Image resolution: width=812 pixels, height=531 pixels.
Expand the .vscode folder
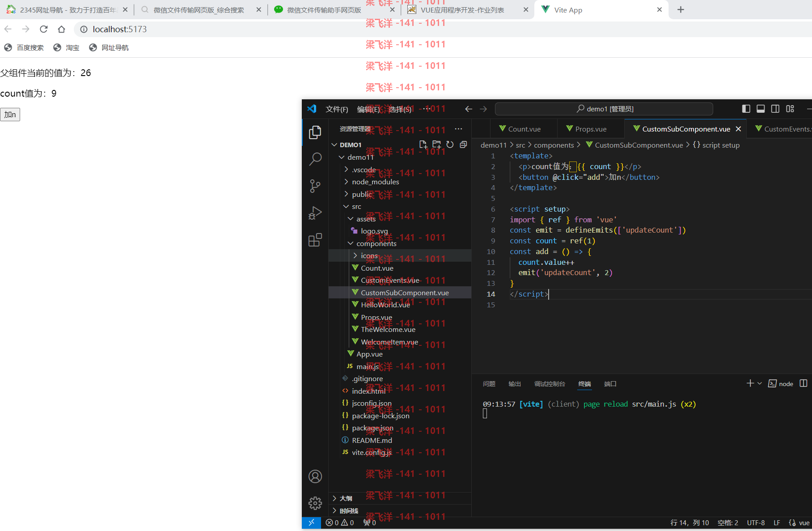[346, 170]
